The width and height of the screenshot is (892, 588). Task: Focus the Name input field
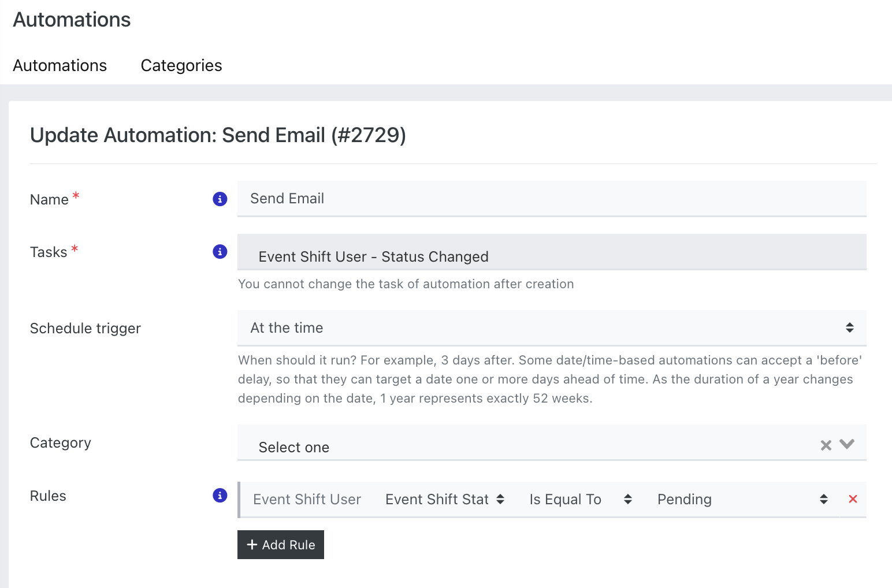pos(551,199)
